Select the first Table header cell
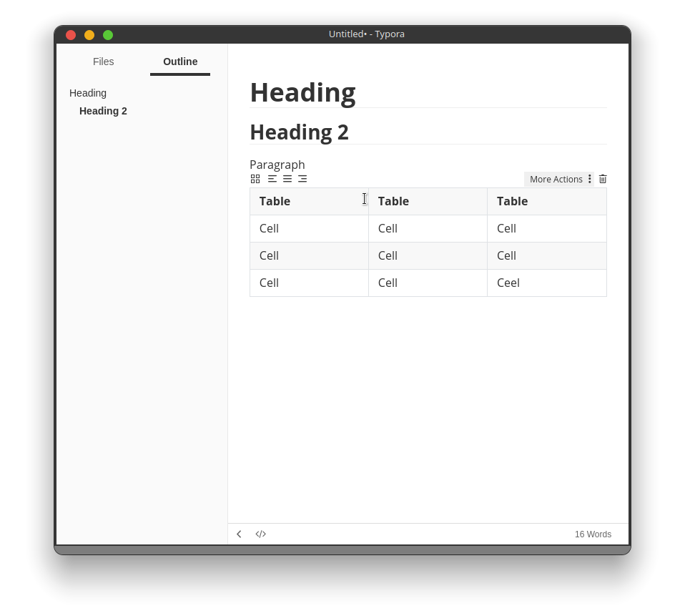The width and height of the screenshot is (685, 616). (310, 202)
